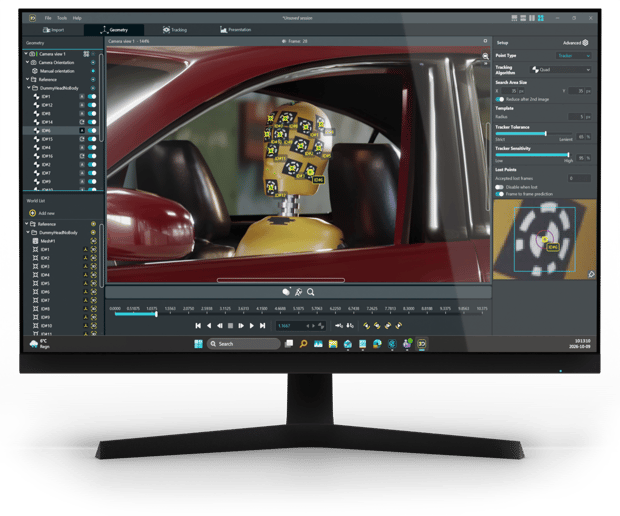The height and width of the screenshot is (516, 620).
Task: Switch to the Import tab
Action: pyautogui.click(x=53, y=30)
